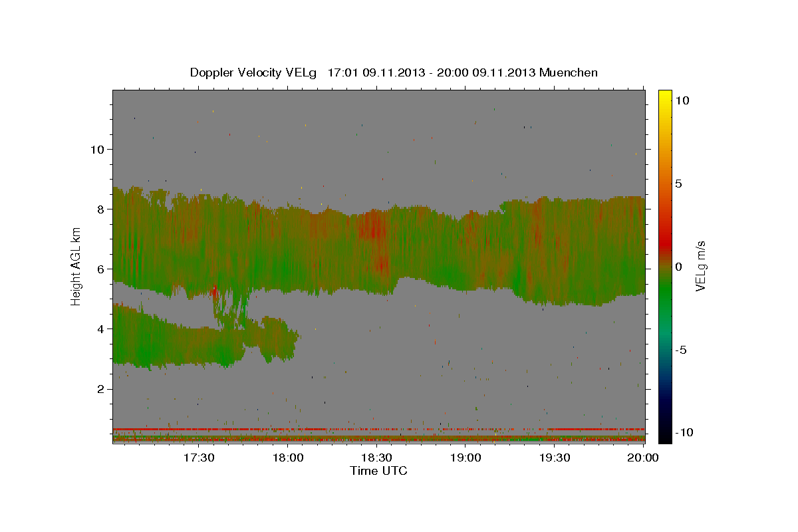Click the 'Height AGL km' axis label
The image size is (798, 532).
point(76,267)
